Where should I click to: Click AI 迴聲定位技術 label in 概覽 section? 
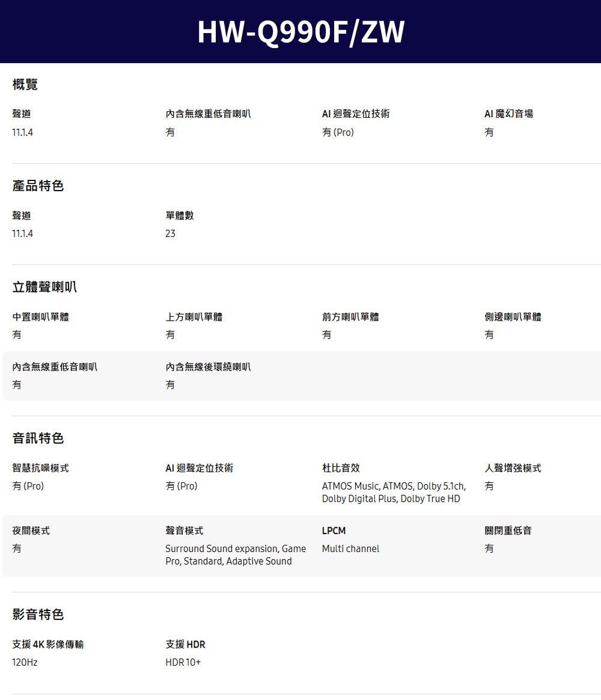point(356,114)
